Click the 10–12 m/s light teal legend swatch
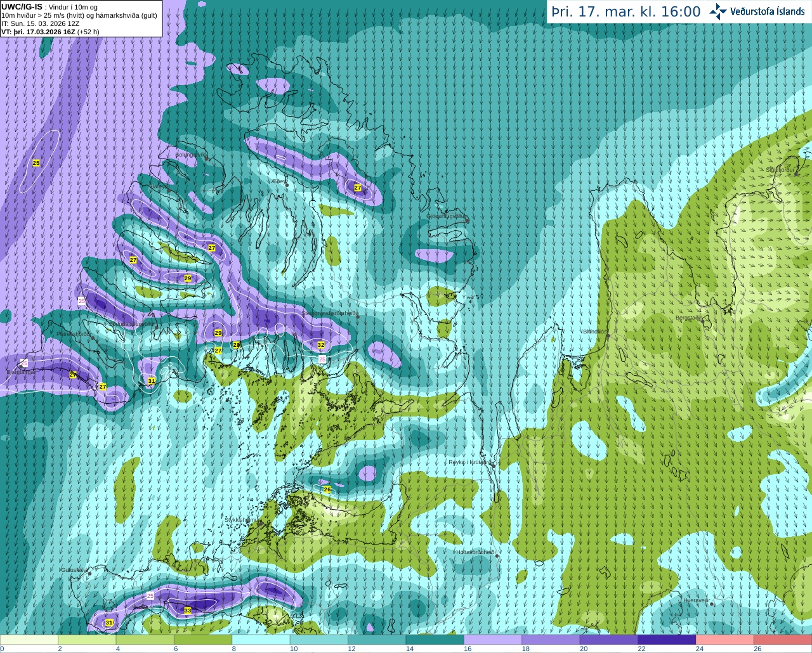The image size is (812, 653). [318, 640]
